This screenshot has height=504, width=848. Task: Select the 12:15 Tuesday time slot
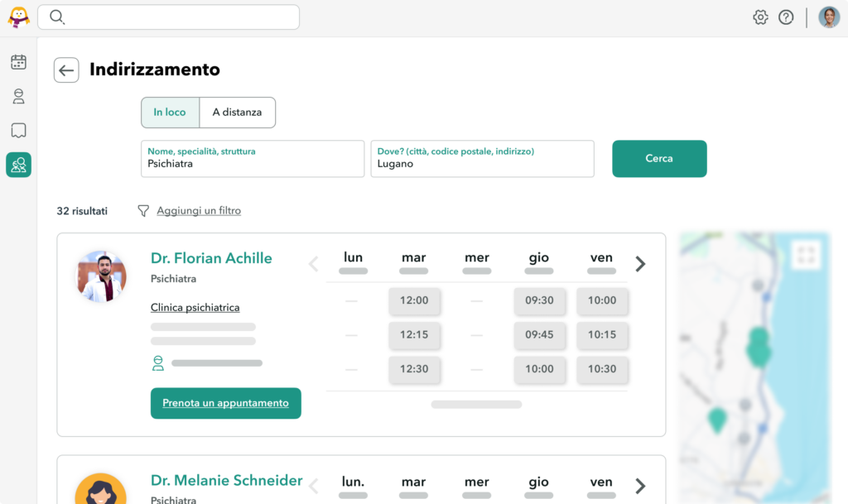414,335
